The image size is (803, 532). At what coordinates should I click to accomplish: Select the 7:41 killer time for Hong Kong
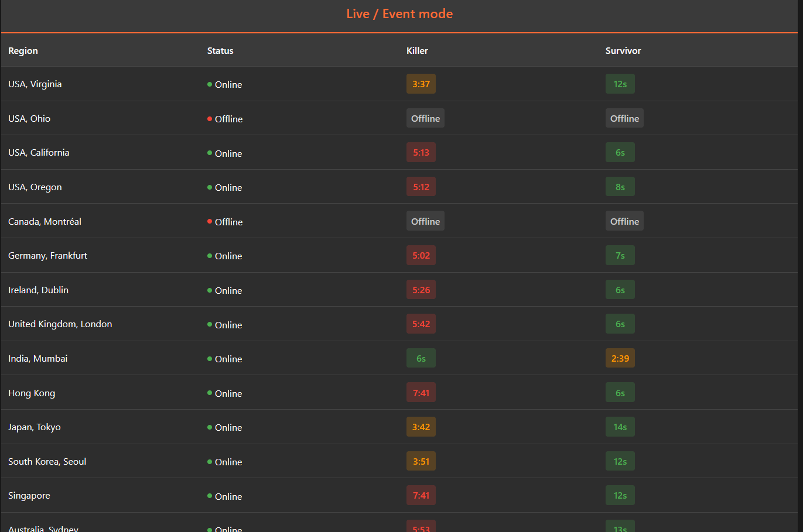coord(421,393)
